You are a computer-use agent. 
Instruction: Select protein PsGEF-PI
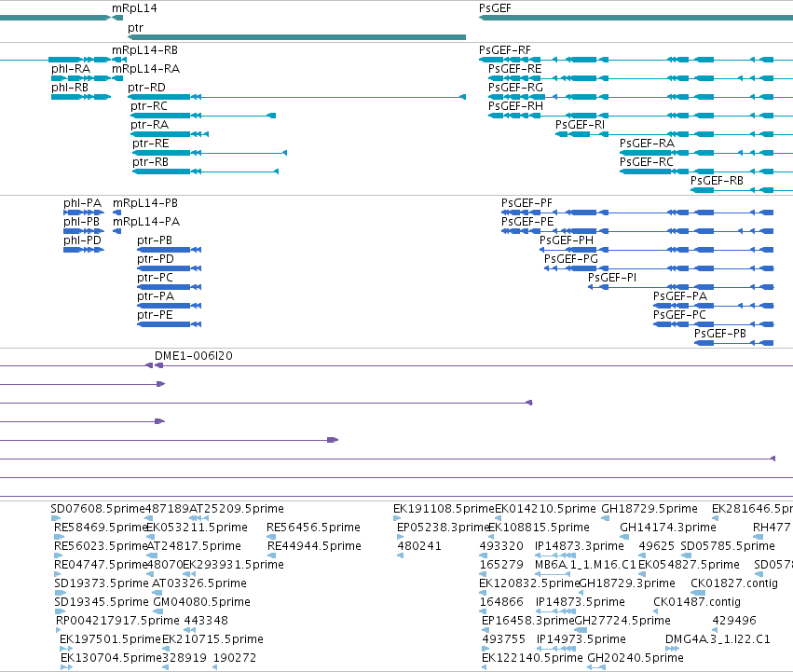pyautogui.click(x=681, y=287)
